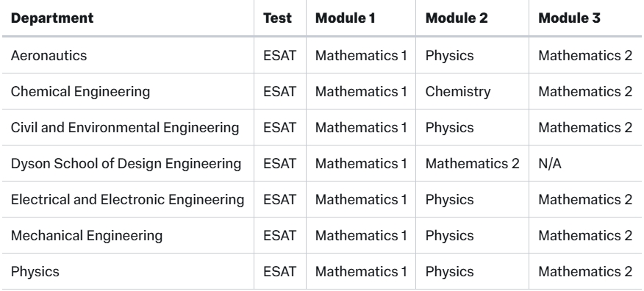Click the Chemistry module cell

pos(458,92)
